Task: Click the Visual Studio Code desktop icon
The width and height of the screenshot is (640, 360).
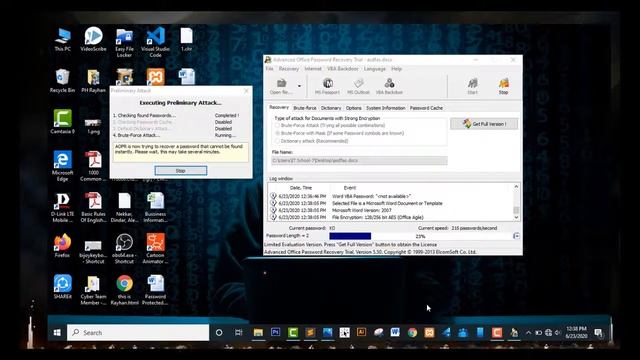Action: point(156,42)
